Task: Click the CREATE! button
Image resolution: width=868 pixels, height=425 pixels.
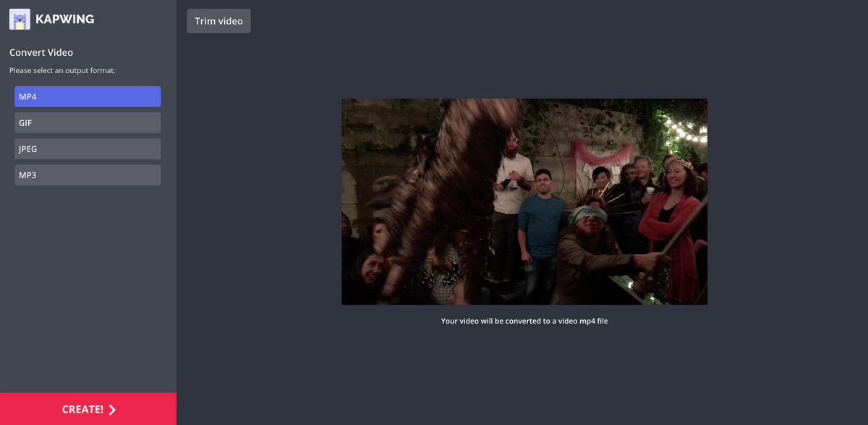Action: 88,409
